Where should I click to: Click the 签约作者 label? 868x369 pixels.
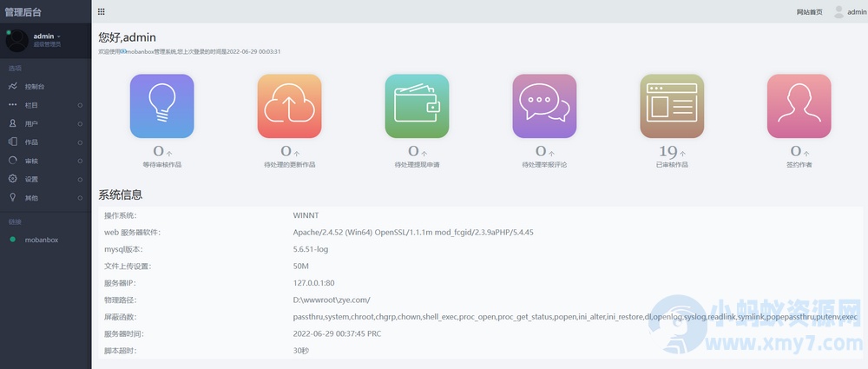click(799, 165)
